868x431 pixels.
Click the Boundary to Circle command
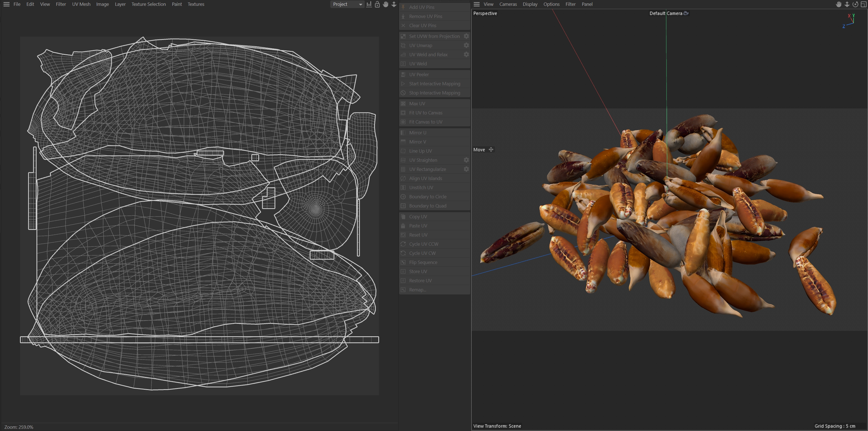pos(428,197)
